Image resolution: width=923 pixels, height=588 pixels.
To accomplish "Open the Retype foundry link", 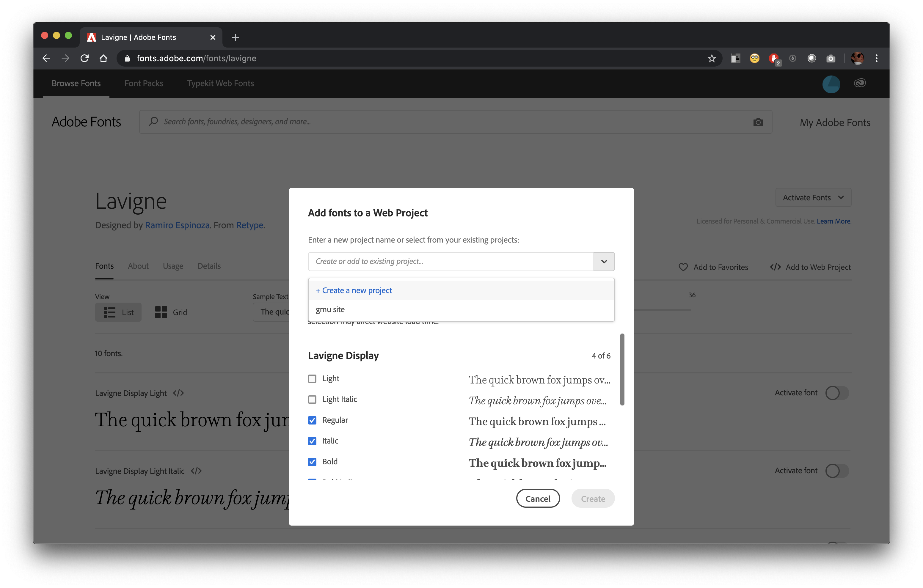I will tap(249, 225).
